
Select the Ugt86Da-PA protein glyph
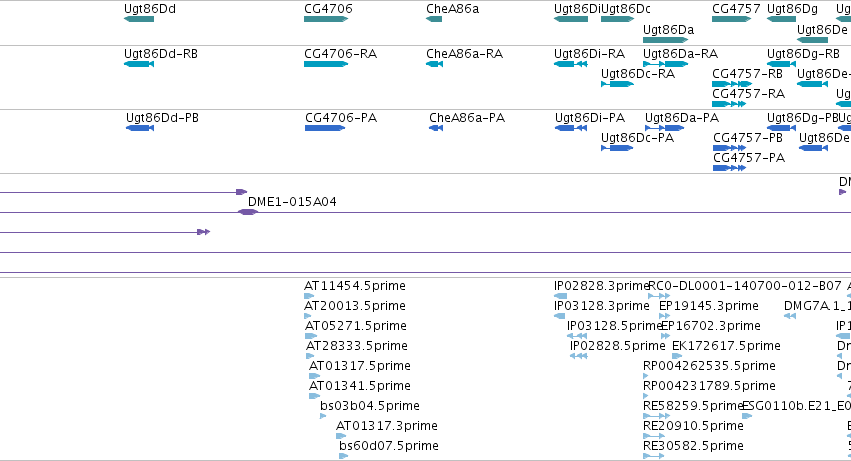point(665,128)
